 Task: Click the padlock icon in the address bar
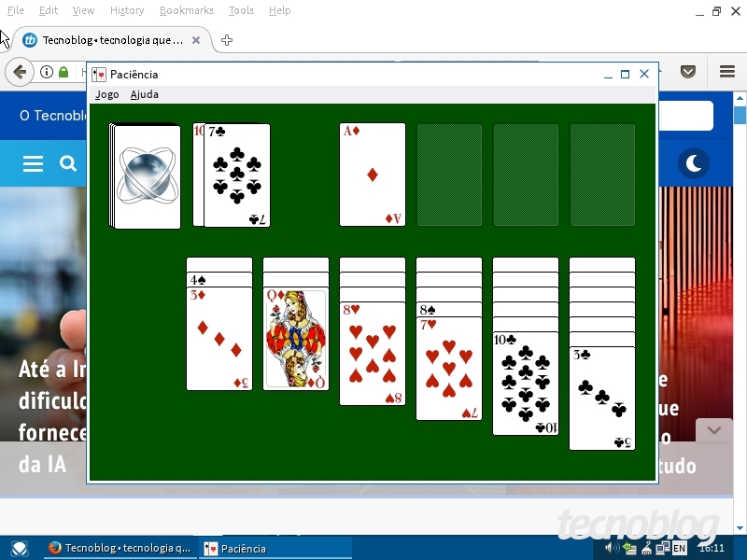pos(63,72)
